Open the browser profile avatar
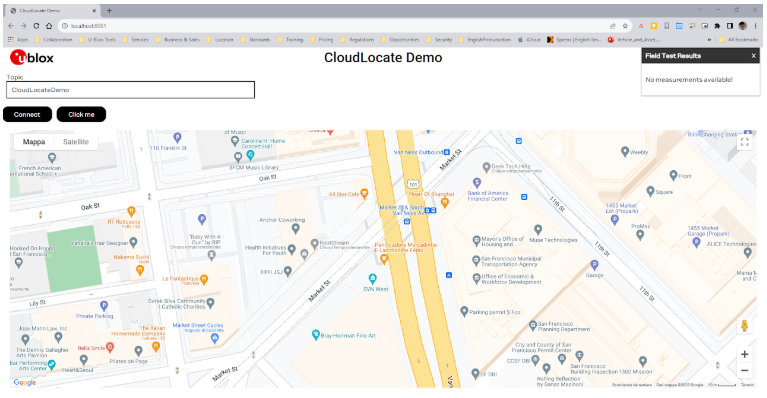The height and width of the screenshot is (398, 767). (743, 26)
